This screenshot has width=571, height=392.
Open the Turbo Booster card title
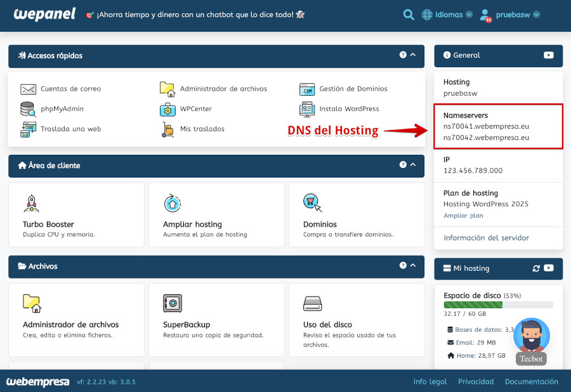tap(48, 224)
